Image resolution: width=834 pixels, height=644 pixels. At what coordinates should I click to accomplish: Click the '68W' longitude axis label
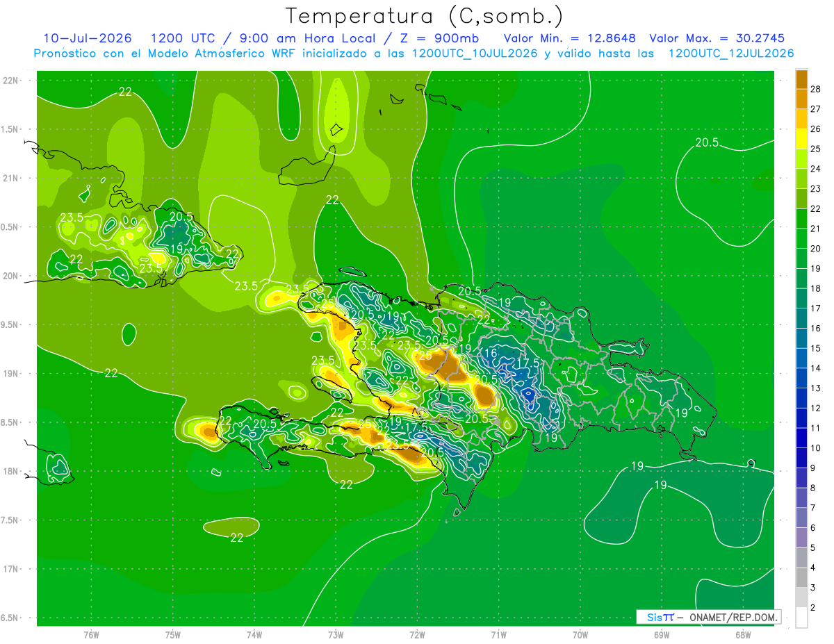coord(743,635)
